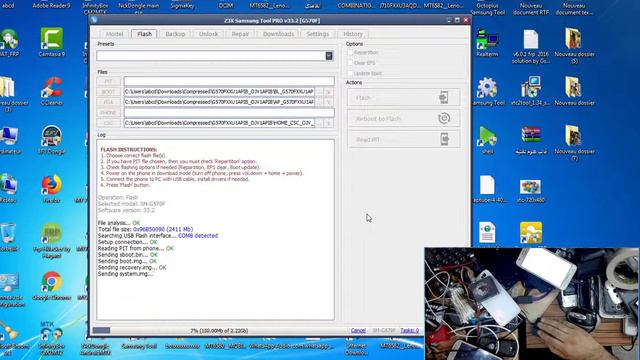
Task: Open the Repair tab
Action: tap(240, 34)
